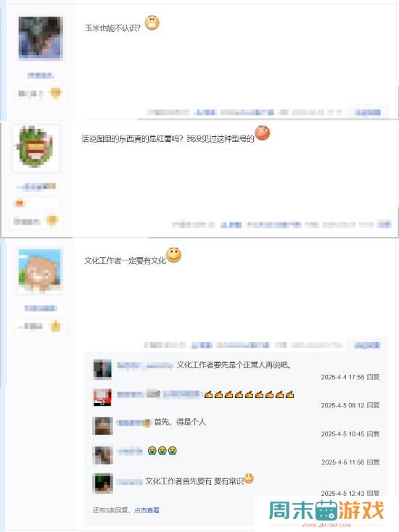
Task: Expand remaining replies via 点击查看
Action: pyautogui.click(x=147, y=510)
